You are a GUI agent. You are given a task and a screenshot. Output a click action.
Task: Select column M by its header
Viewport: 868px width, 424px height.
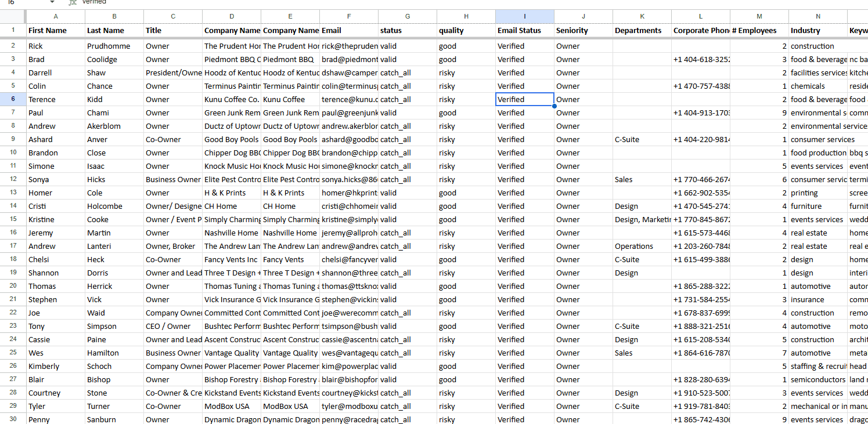(759, 16)
